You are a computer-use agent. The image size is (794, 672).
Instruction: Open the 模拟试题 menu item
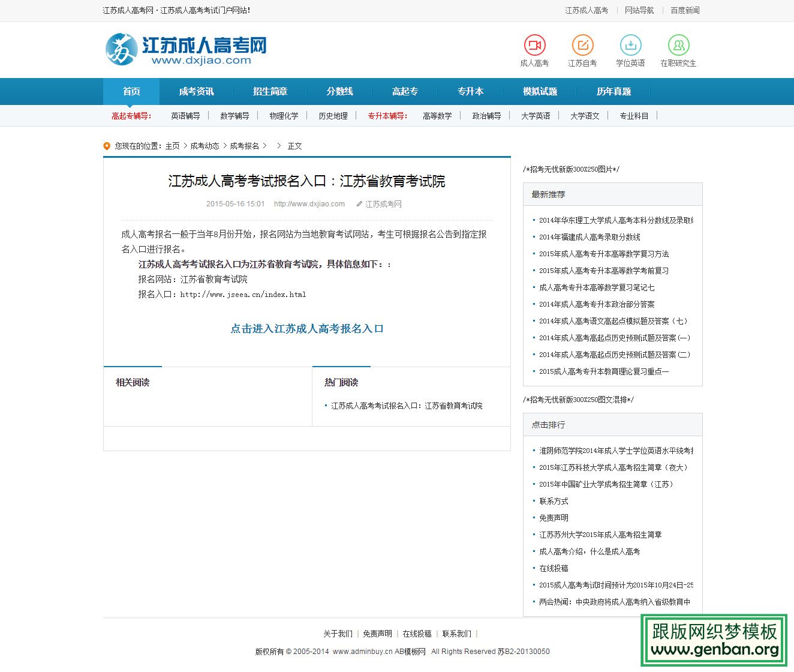539,91
